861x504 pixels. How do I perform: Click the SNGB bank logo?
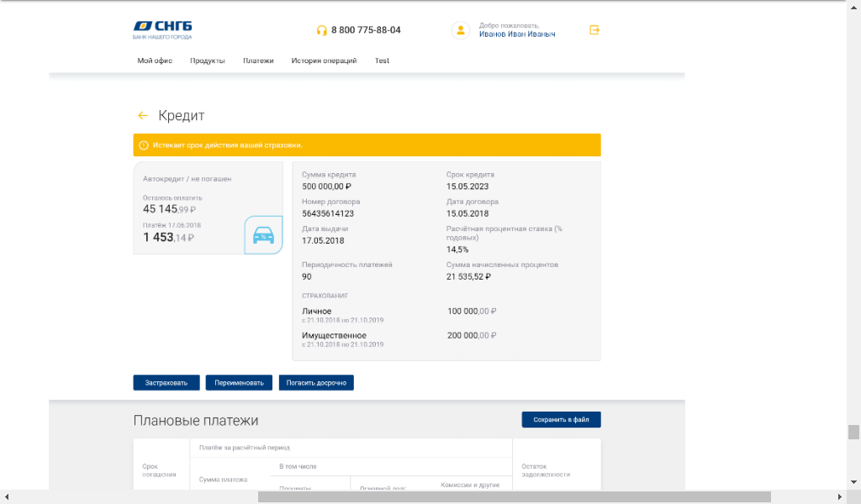[x=162, y=29]
